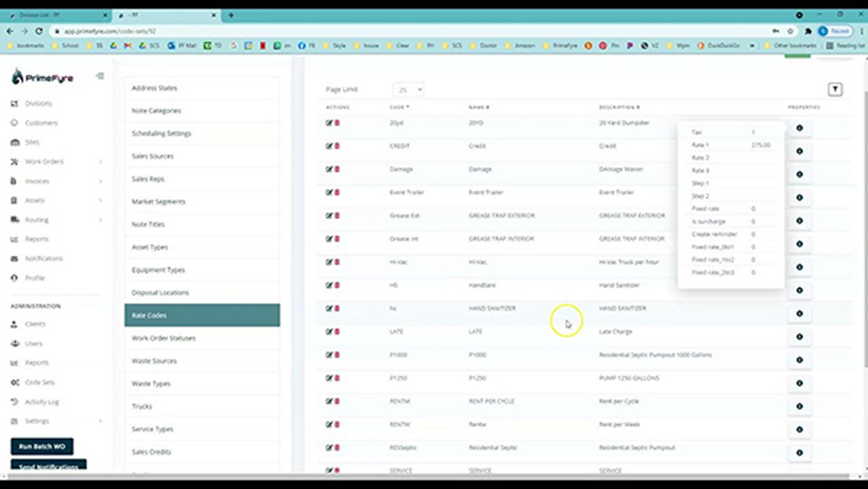Click the Run Batch WO button

coord(42,446)
